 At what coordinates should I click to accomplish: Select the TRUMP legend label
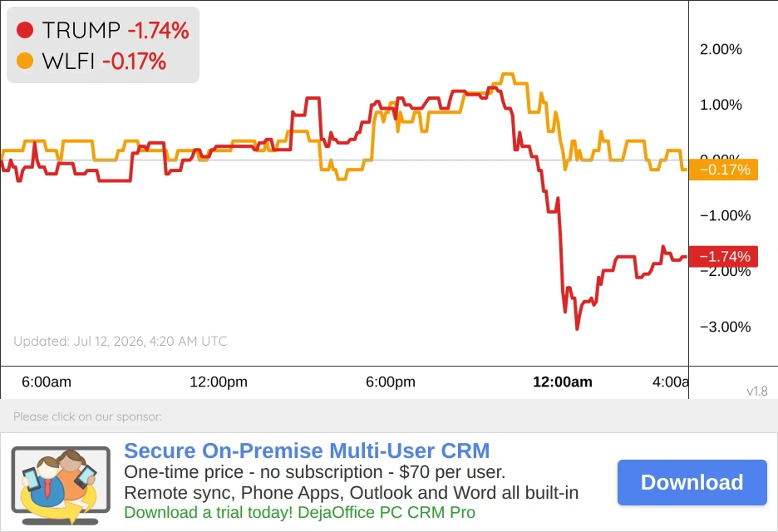[x=81, y=30]
